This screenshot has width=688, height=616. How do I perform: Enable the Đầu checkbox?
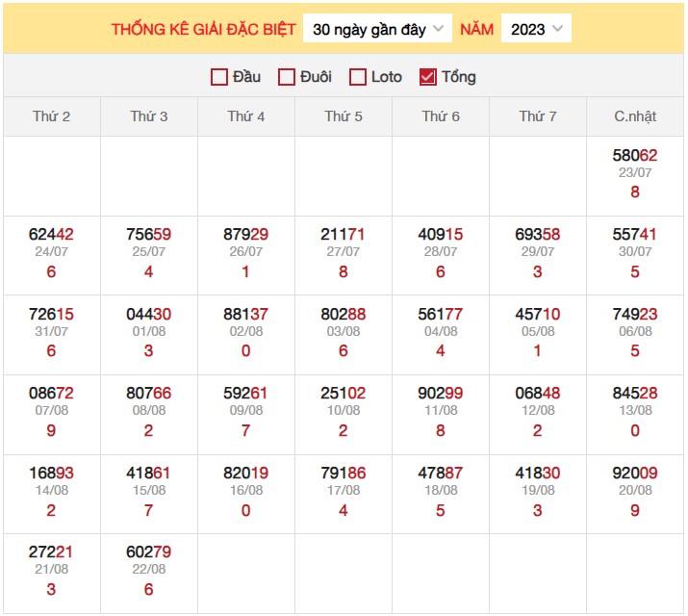pyautogui.click(x=219, y=77)
